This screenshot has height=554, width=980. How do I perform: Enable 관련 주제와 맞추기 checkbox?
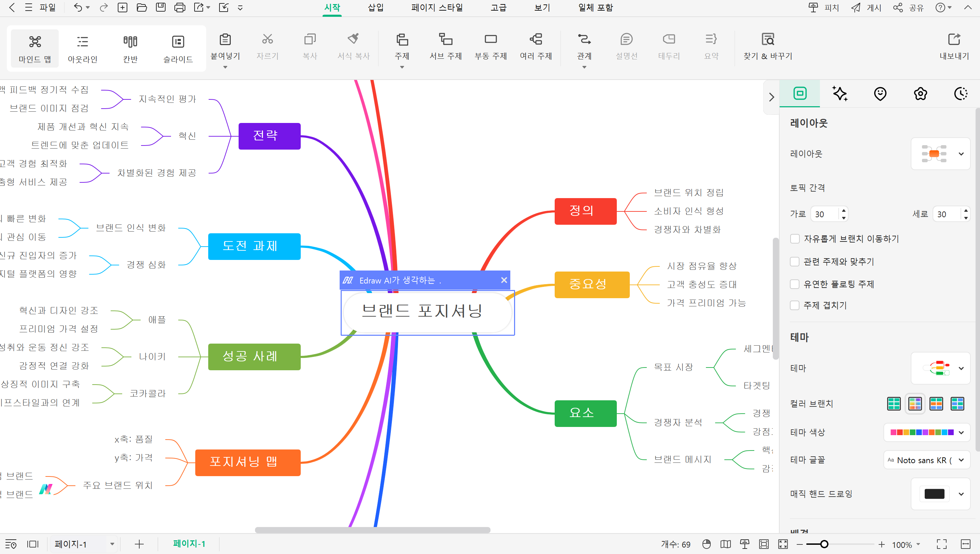(x=794, y=262)
